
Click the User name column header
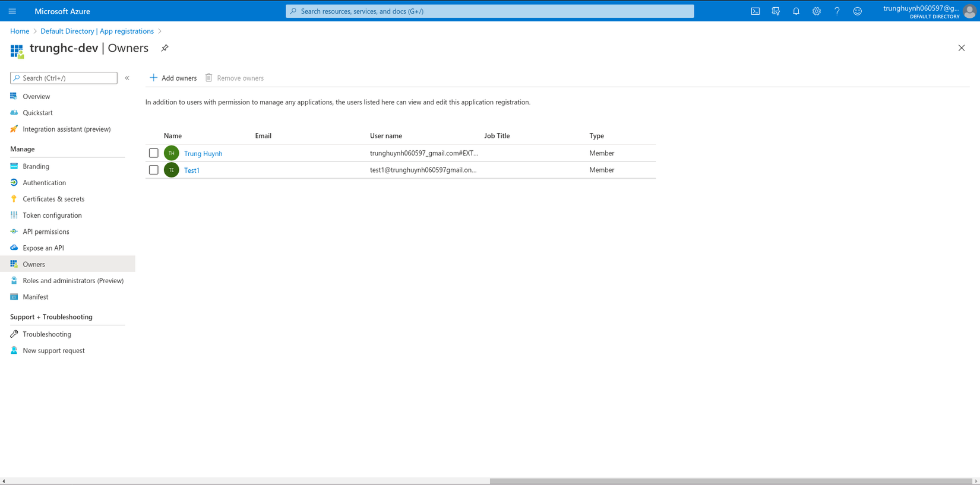[x=386, y=136]
